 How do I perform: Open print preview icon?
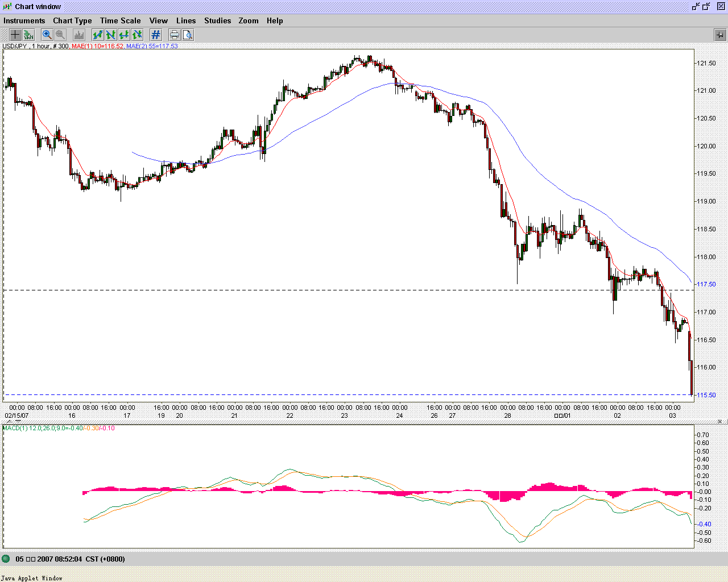point(188,35)
